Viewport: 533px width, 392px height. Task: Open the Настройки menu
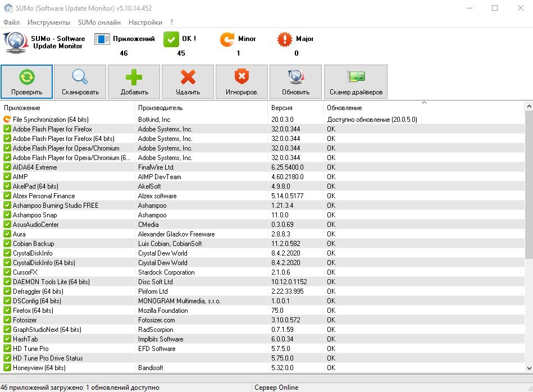(x=145, y=22)
